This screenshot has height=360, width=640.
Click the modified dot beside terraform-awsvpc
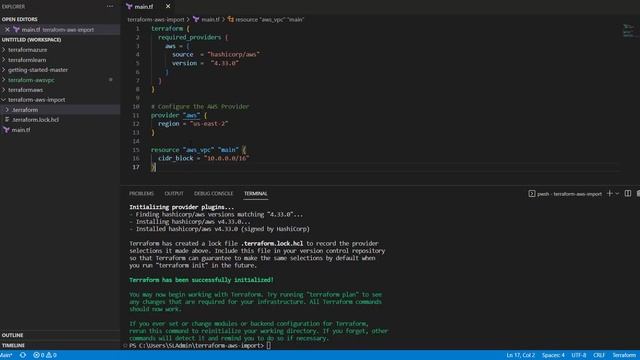click(111, 80)
